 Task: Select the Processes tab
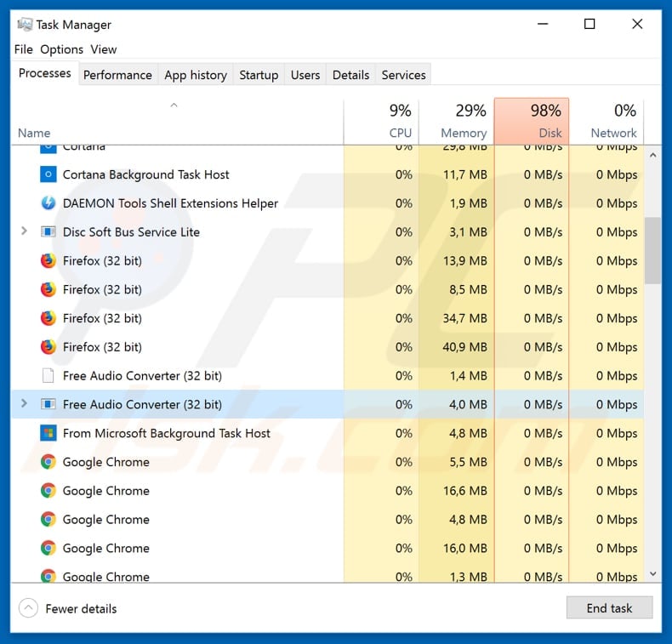coord(44,73)
